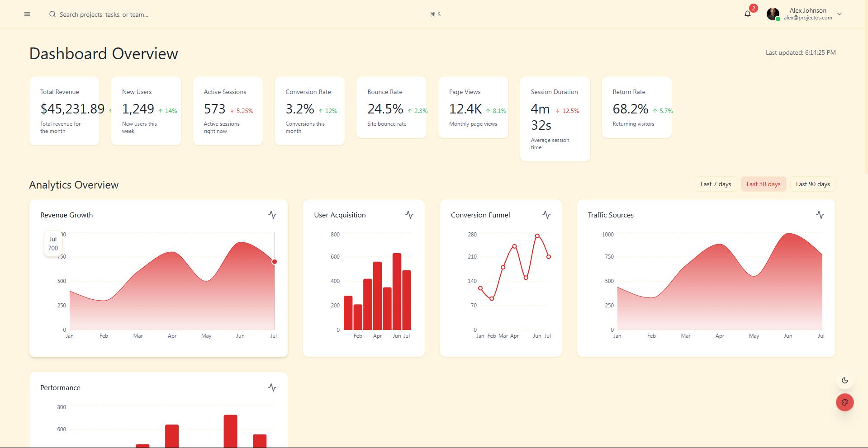Click the red notification count badge

(754, 8)
